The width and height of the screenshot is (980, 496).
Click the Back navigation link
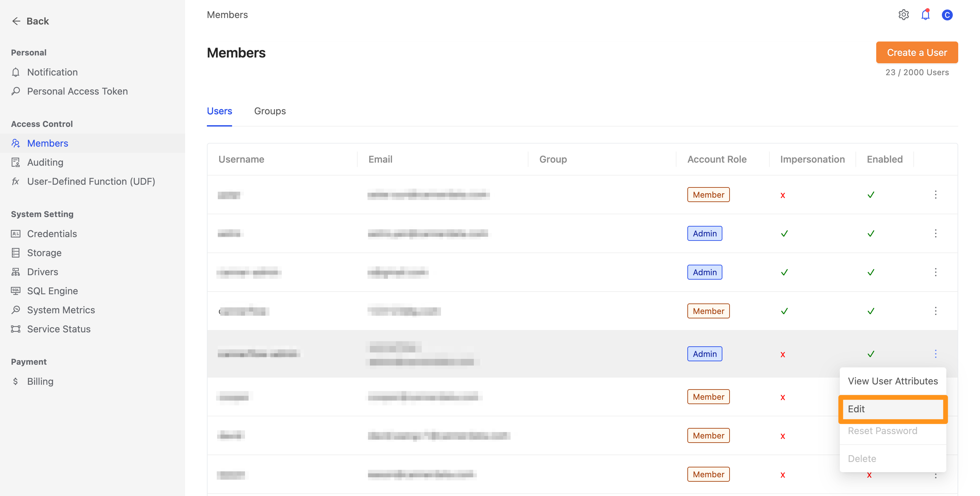click(30, 21)
